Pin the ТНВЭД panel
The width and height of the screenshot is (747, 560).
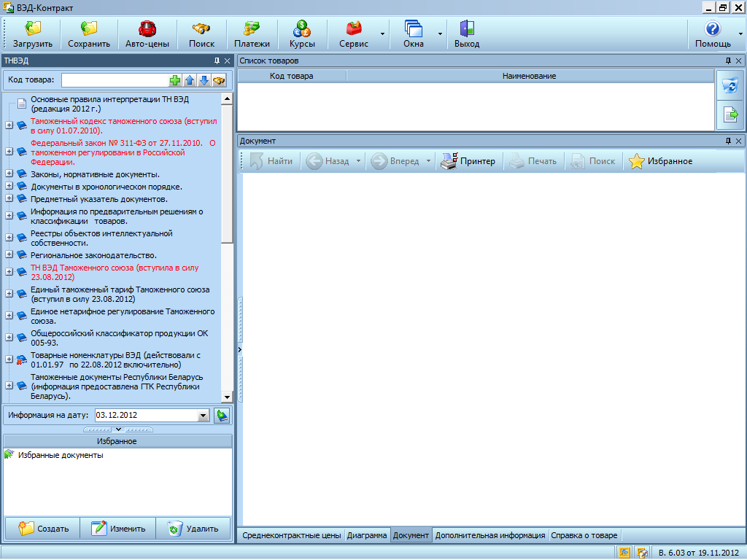[x=217, y=61]
